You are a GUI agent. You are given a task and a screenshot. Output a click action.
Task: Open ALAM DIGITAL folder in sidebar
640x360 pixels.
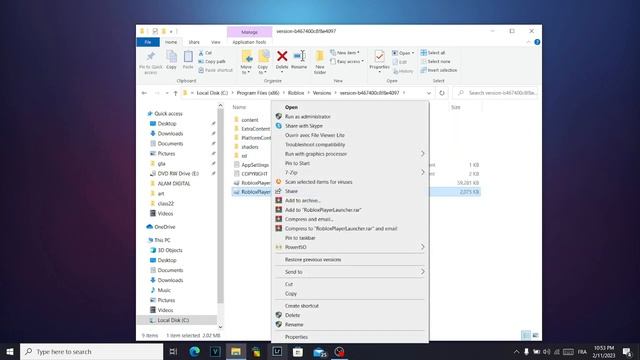point(174,184)
